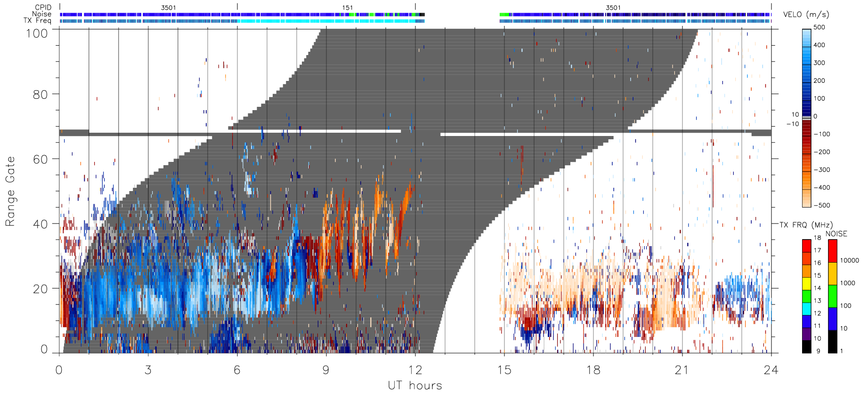The image size is (868, 400).
Task: Click the "60" tick label on the Range Gate axis
Action: click(x=40, y=159)
